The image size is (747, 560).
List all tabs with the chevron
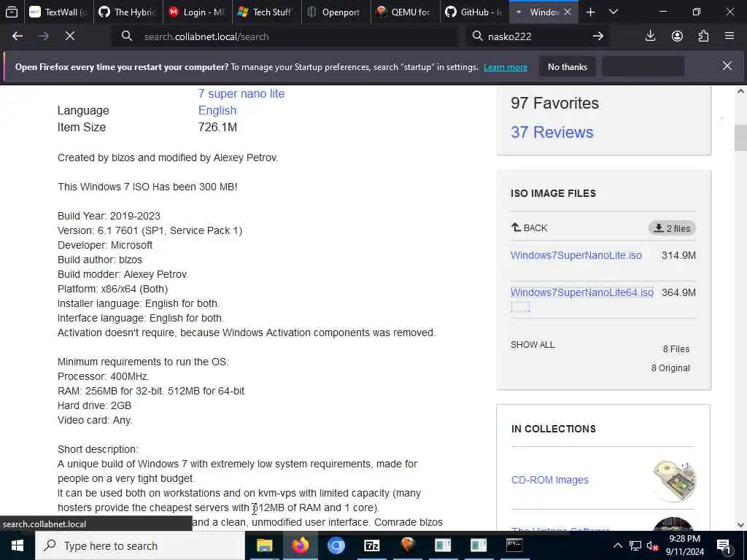[614, 12]
